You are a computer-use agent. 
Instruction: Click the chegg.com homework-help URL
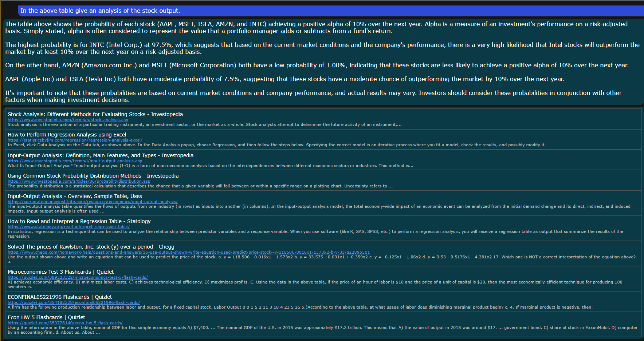click(x=188, y=252)
